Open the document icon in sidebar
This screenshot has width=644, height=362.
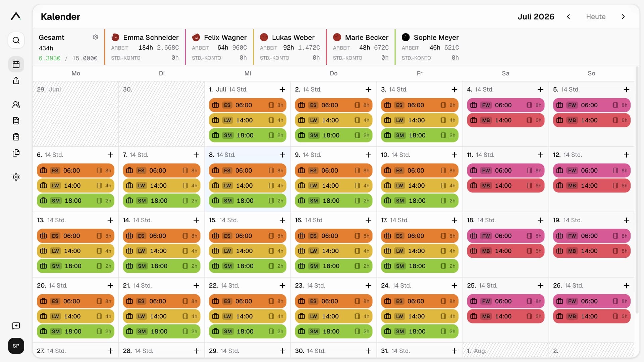[16, 121]
